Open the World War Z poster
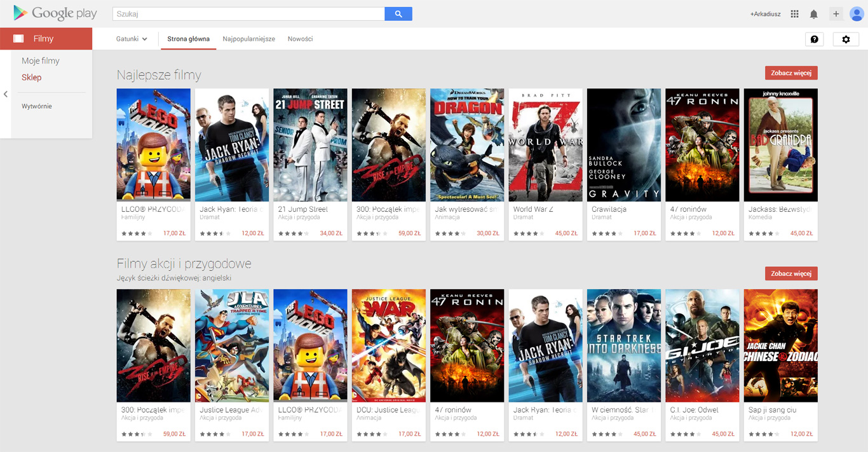The image size is (868, 452). pos(545,145)
